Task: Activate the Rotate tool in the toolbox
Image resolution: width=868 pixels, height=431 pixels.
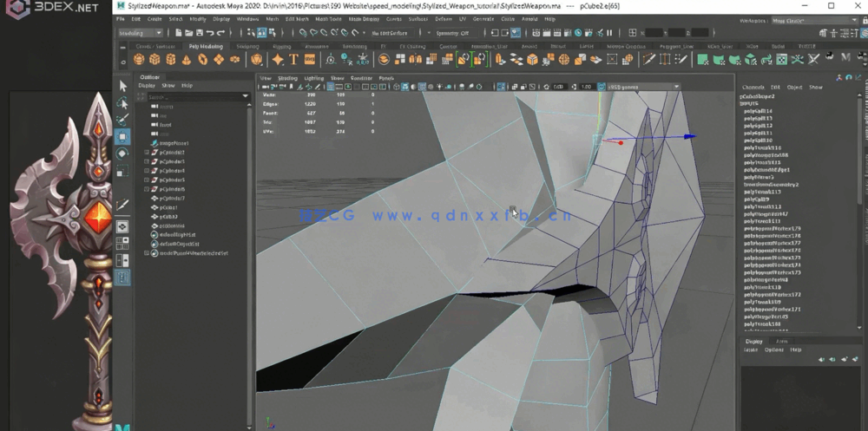Action: tap(123, 153)
